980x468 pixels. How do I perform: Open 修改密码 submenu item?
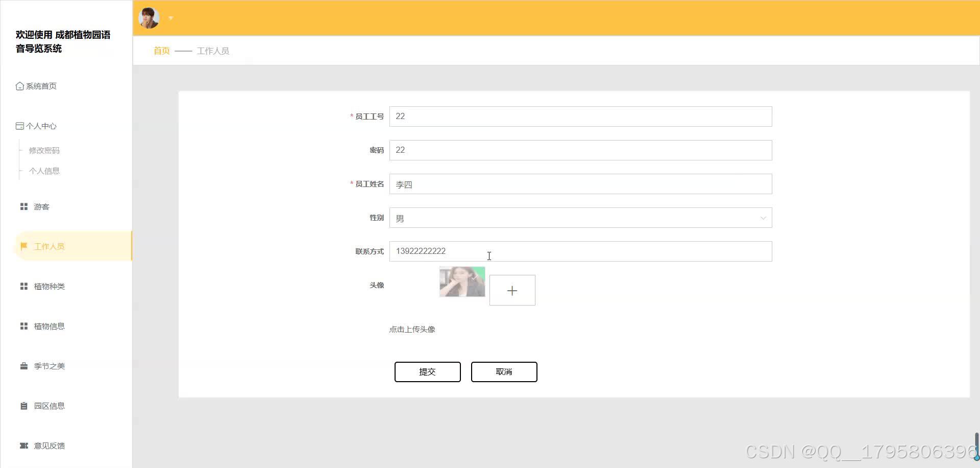coord(44,150)
